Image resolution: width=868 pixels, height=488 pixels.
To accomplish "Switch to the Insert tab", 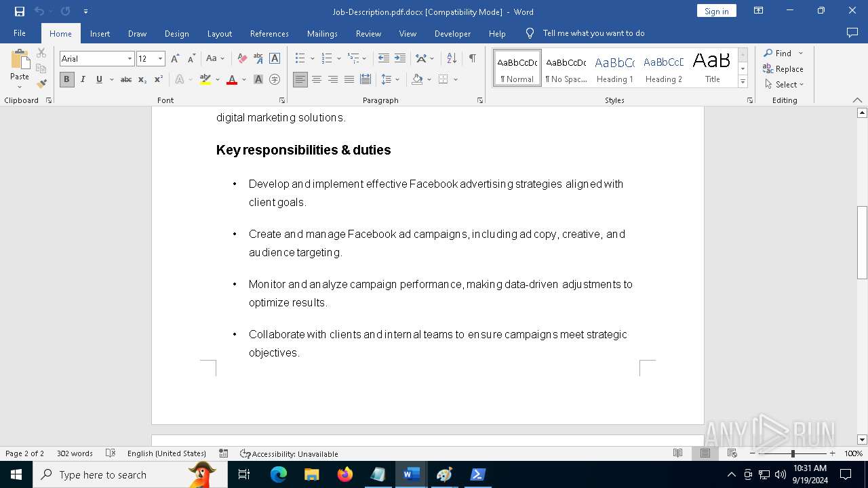I will (100, 33).
